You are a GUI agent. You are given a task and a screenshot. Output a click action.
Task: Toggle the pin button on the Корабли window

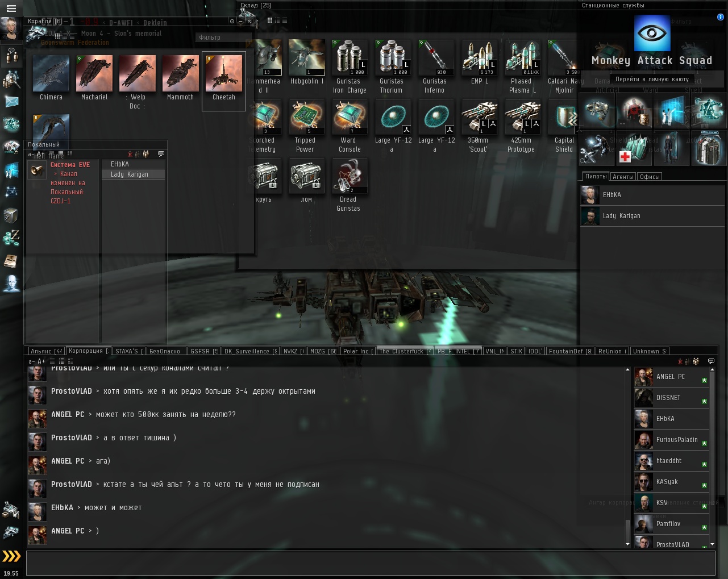(x=232, y=21)
